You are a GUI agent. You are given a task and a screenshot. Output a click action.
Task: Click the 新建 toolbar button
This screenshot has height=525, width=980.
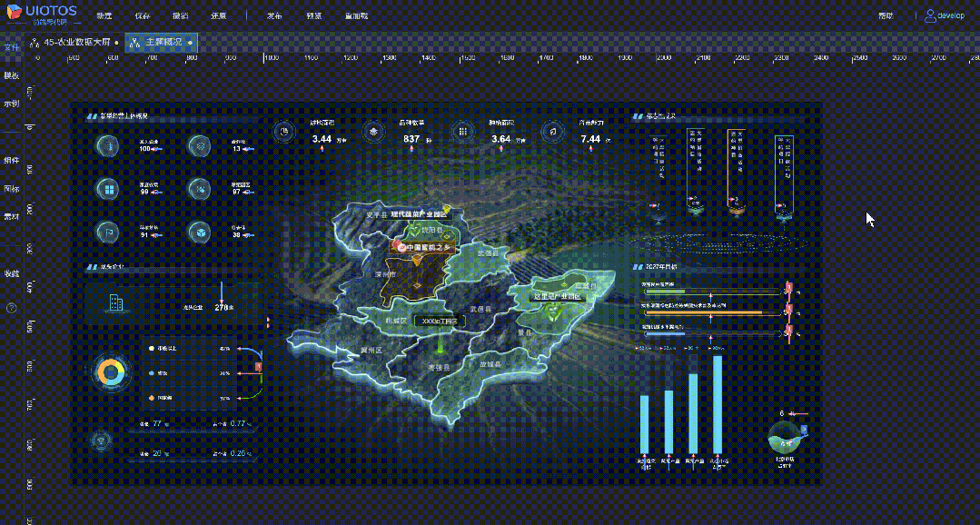point(104,16)
